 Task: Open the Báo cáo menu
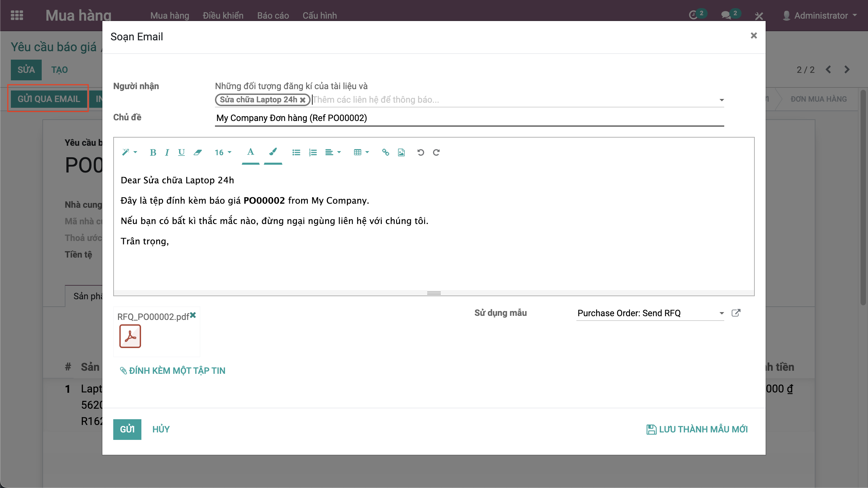point(273,16)
